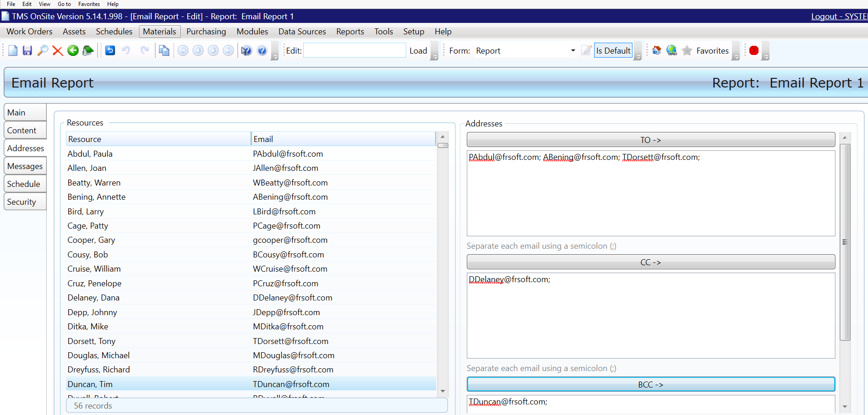The width and height of the screenshot is (868, 415).
Task: Click the Logout link
Action: pyautogui.click(x=839, y=16)
